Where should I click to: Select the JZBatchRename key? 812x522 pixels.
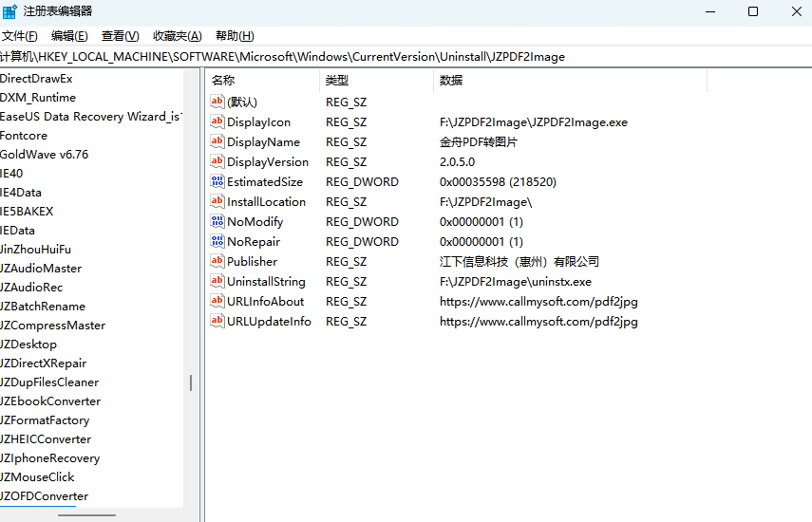[43, 307]
